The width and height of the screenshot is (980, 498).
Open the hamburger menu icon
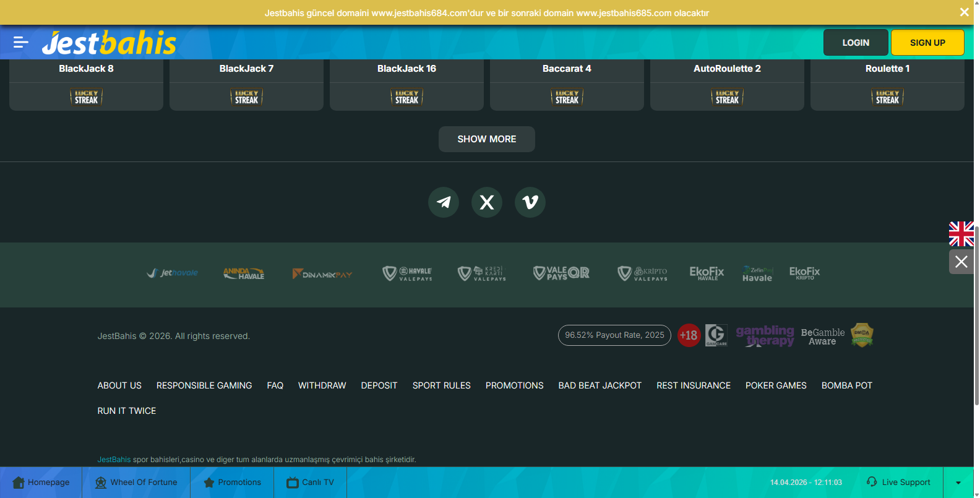point(21,42)
